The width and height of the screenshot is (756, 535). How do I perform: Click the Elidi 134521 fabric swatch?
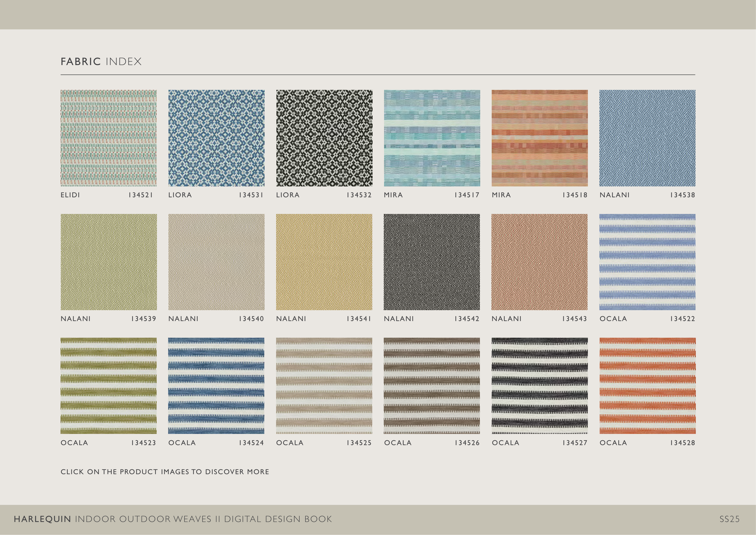coord(108,138)
